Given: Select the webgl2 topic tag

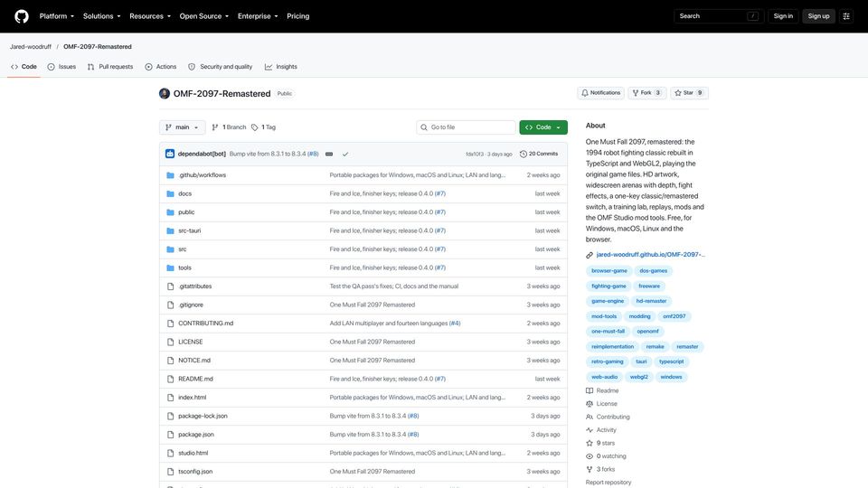Looking at the screenshot, I should (639, 377).
